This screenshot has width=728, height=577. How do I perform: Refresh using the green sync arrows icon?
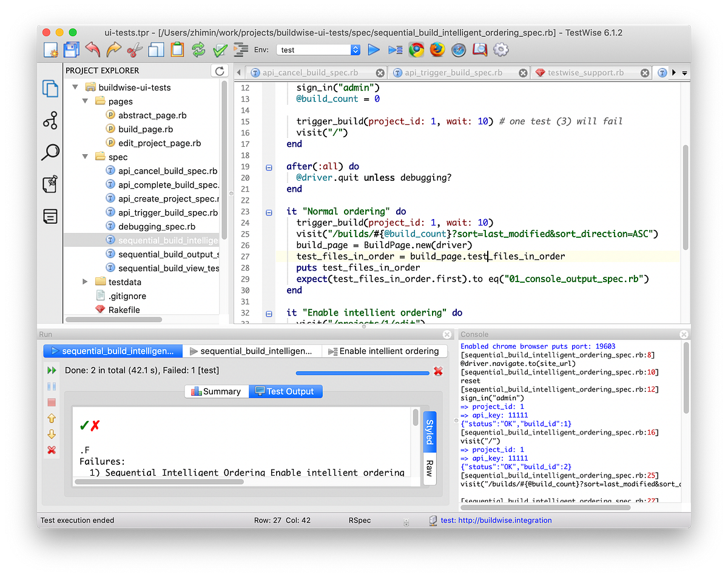198,50
